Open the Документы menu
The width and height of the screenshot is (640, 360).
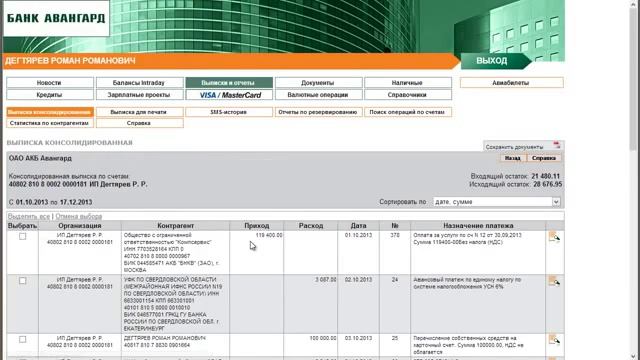pos(318,82)
